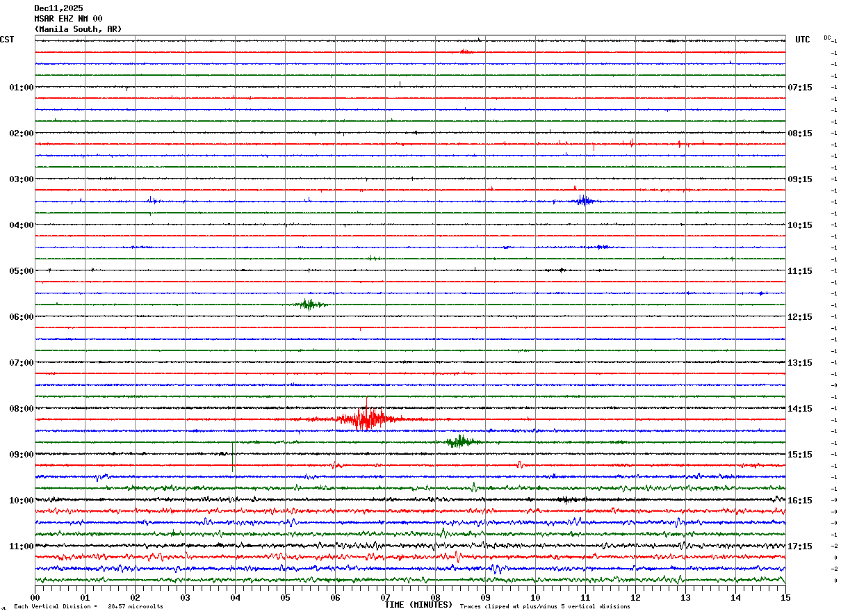Click the UTC timezone label
This screenshot has width=841, height=616.
pyautogui.click(x=803, y=40)
